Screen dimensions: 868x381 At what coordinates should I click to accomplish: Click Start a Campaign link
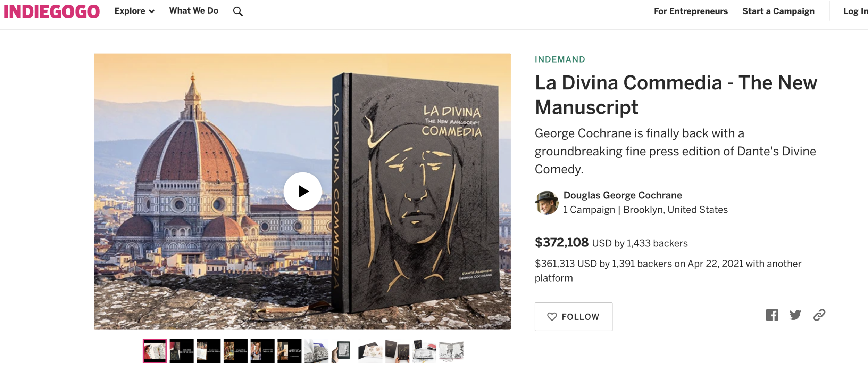778,11
